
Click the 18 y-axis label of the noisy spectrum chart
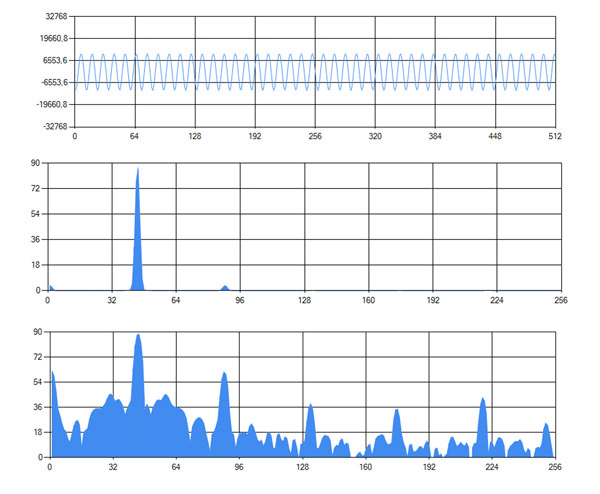pos(38,432)
